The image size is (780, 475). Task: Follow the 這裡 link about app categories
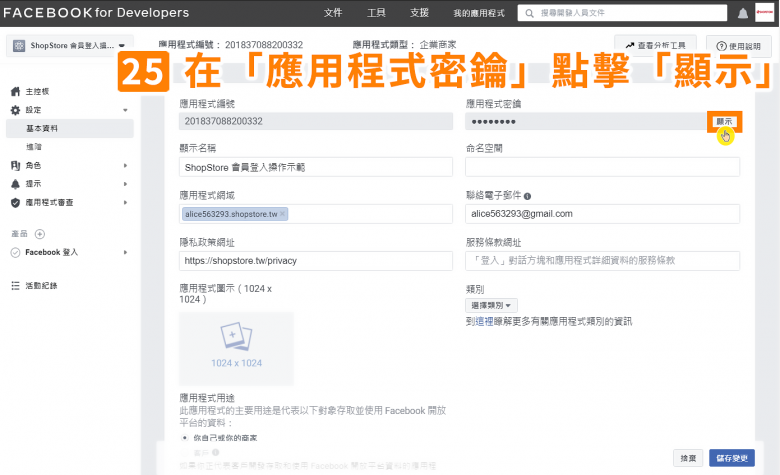(x=484, y=322)
